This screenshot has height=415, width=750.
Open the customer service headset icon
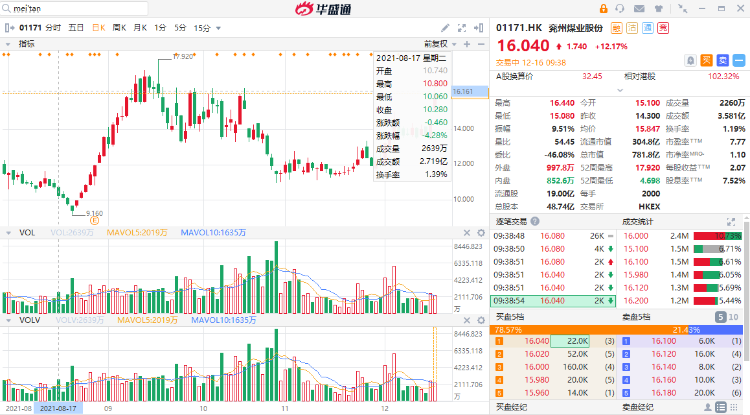pos(620,9)
